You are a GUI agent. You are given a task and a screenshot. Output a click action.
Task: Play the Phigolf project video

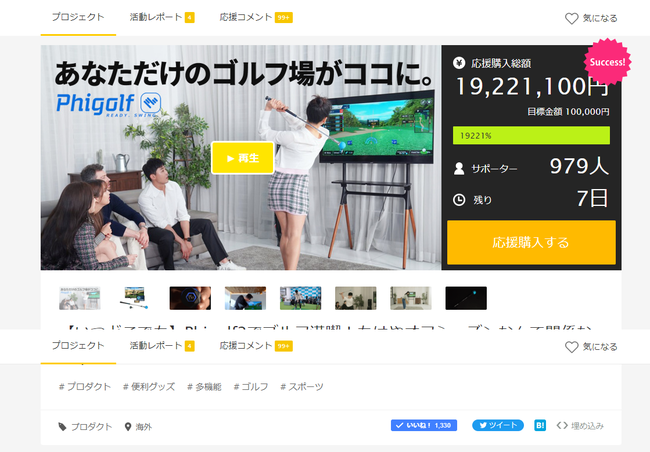[x=242, y=158]
